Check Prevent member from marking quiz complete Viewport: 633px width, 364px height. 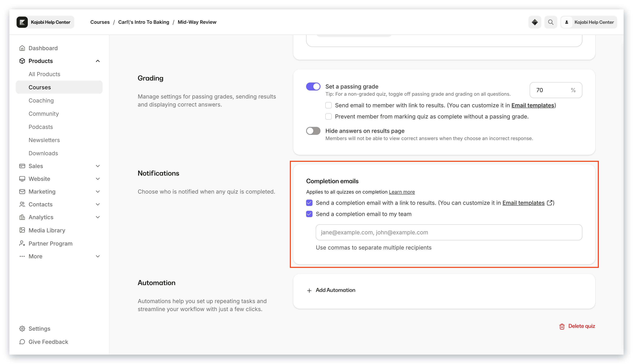pyautogui.click(x=328, y=116)
